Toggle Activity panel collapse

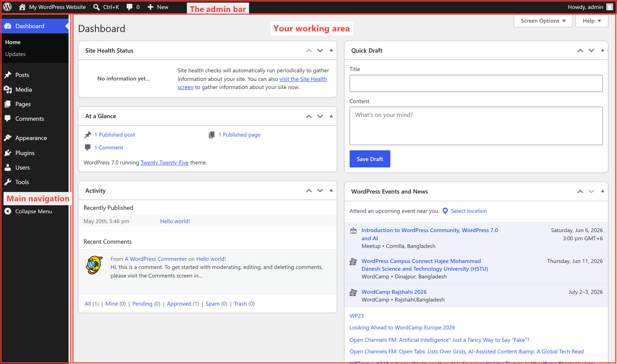coord(331,190)
